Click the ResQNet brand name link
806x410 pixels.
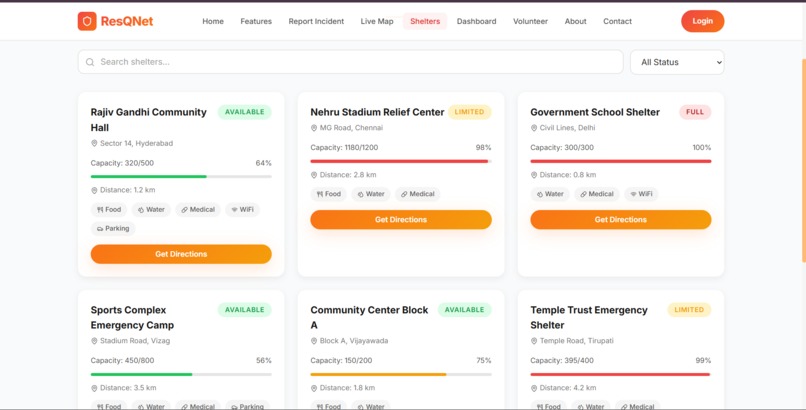pyautogui.click(x=127, y=22)
